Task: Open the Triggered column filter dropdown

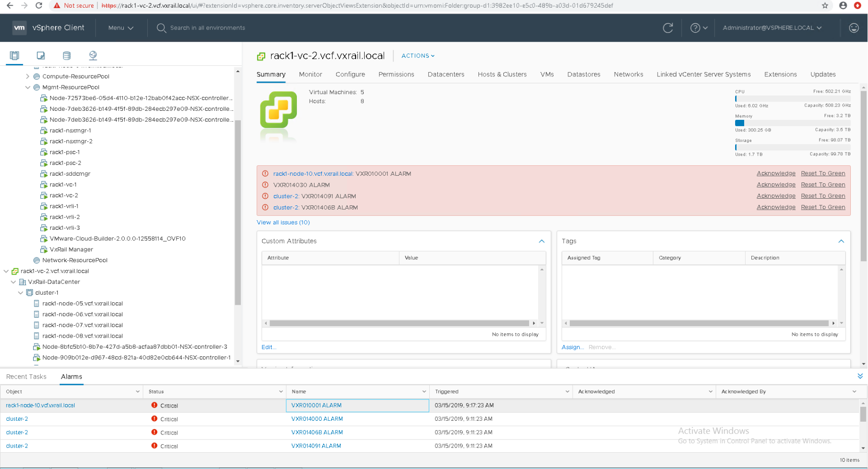Action: click(x=567, y=392)
